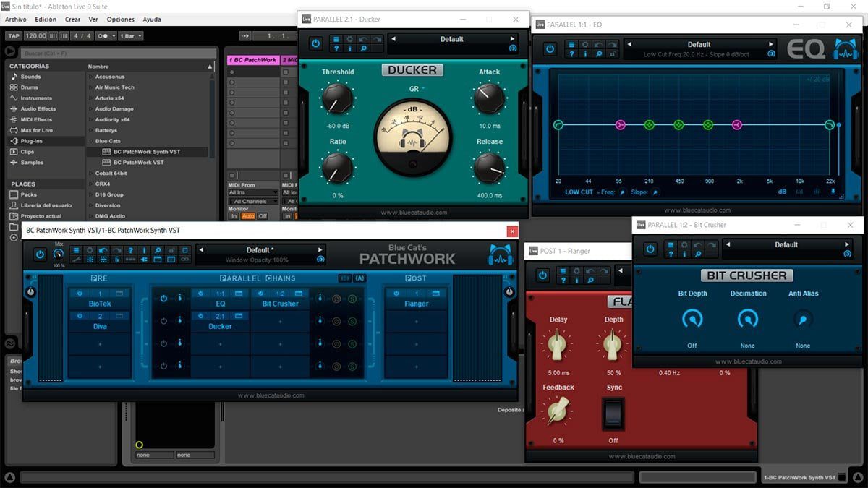Set track monitor to In
Viewport: 868px width, 488px height.
(234, 216)
